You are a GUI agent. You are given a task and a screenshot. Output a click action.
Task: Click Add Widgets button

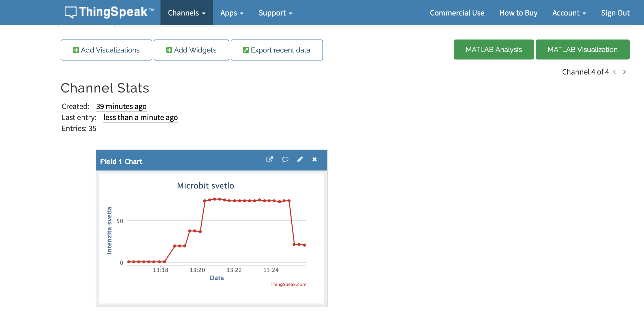tap(191, 50)
